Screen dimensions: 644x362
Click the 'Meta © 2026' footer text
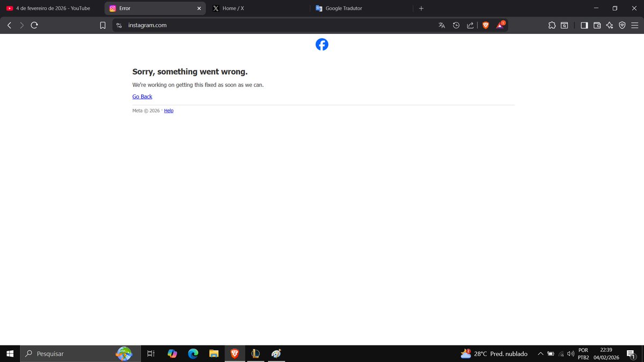pos(146,110)
